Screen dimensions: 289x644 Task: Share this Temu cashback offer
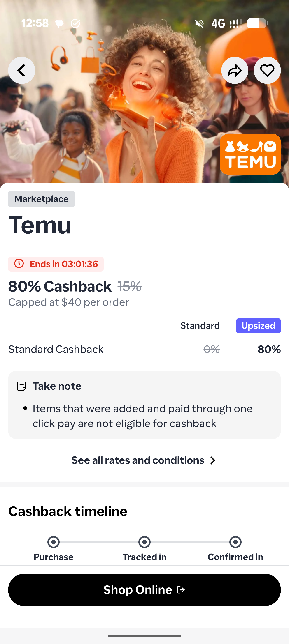(x=234, y=70)
